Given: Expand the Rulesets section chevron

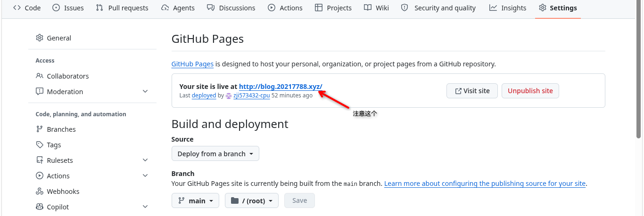Looking at the screenshot, I should pyautogui.click(x=145, y=160).
